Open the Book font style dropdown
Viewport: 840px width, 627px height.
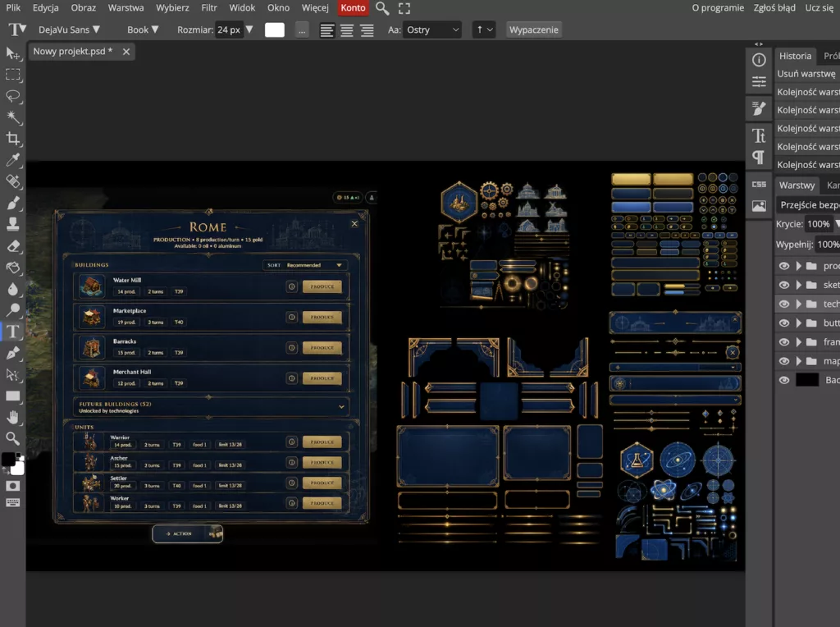(143, 30)
